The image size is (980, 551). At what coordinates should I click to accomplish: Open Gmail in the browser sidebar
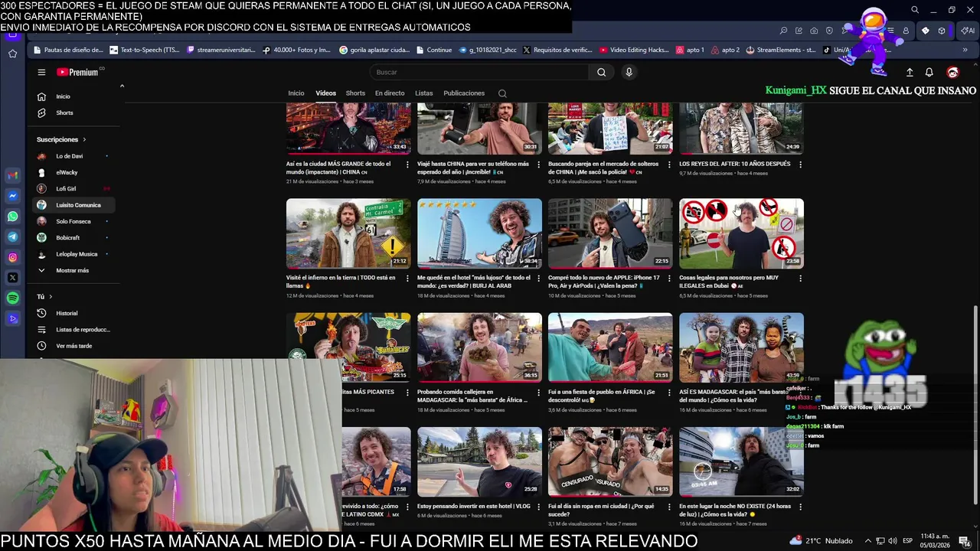point(12,175)
